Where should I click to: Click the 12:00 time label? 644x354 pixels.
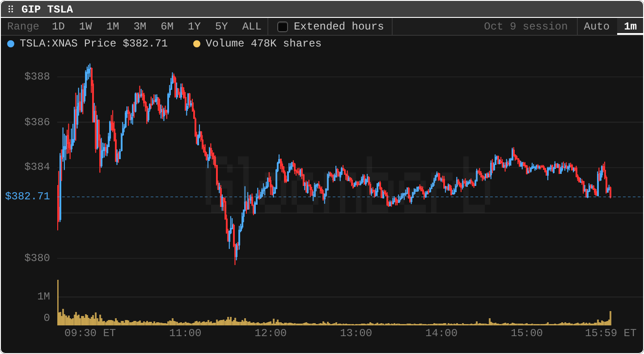[271, 333]
